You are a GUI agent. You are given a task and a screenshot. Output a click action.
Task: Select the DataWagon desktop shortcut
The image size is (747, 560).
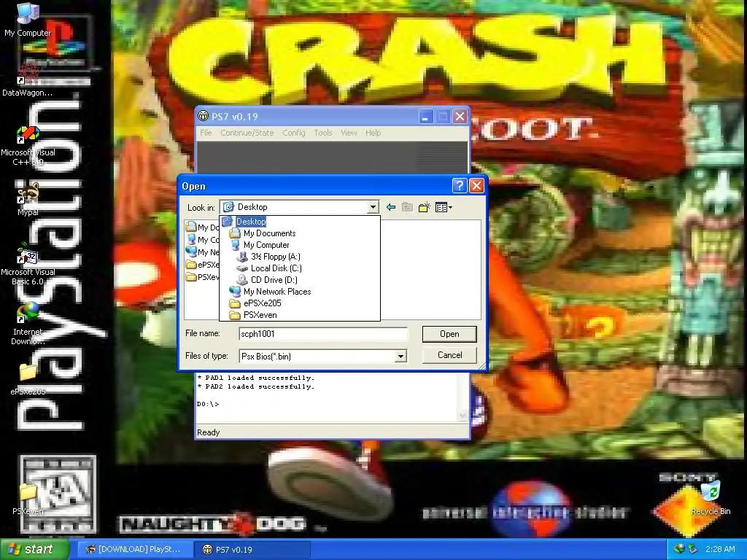point(28,79)
